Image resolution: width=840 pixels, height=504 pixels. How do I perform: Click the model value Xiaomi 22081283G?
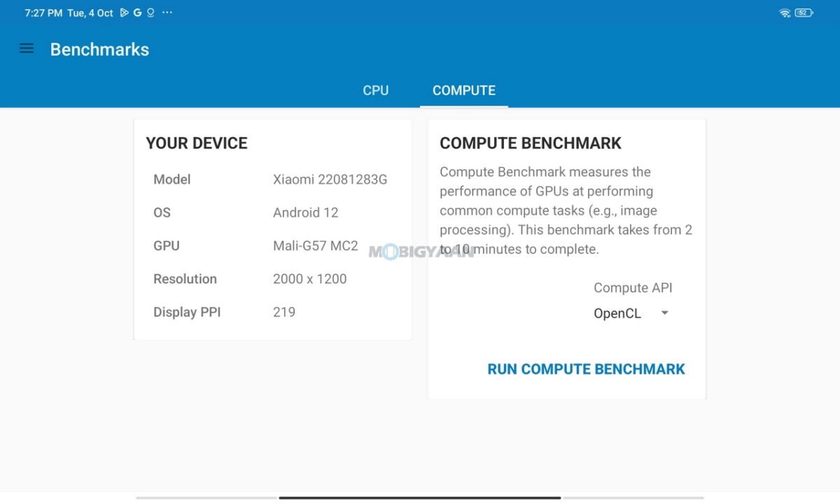pyautogui.click(x=330, y=179)
